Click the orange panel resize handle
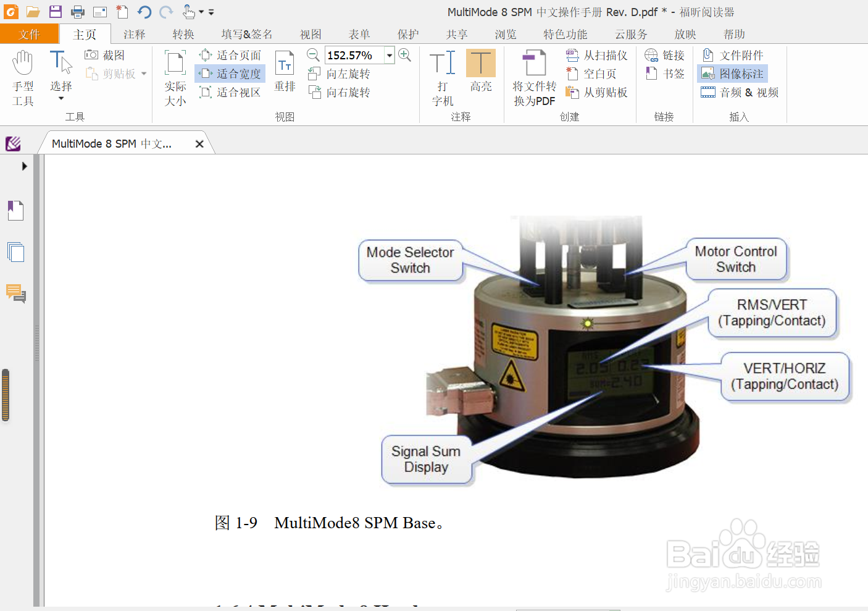Image resolution: width=868 pixels, height=611 pixels. tap(6, 395)
